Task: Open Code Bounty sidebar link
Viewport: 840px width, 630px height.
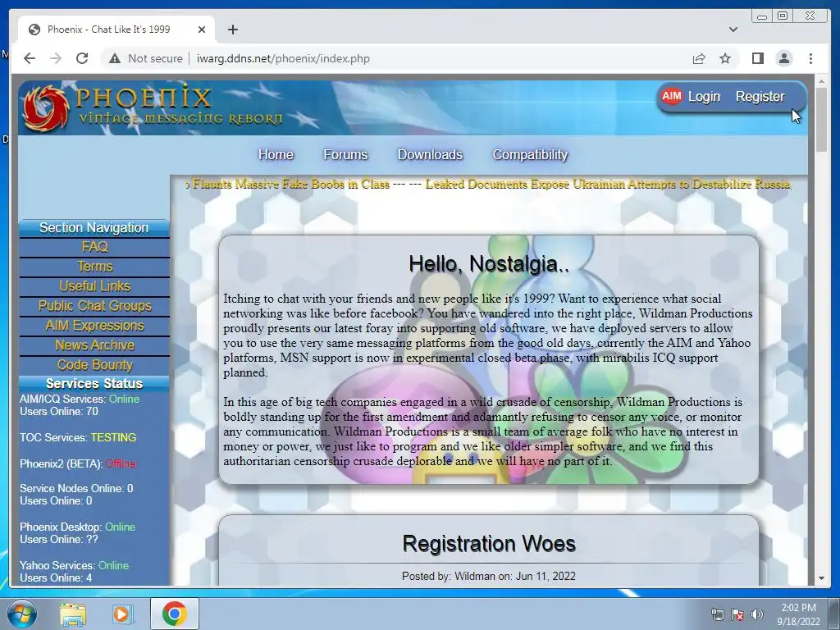Action: 94,365
